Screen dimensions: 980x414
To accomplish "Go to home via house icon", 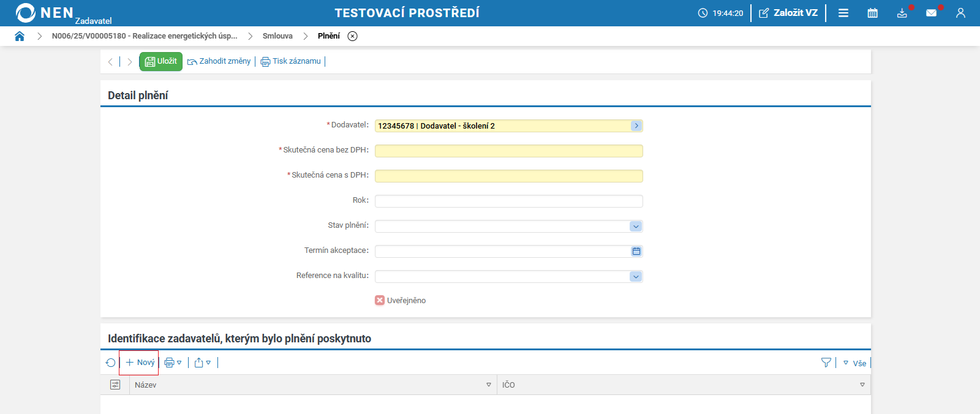I will point(20,36).
